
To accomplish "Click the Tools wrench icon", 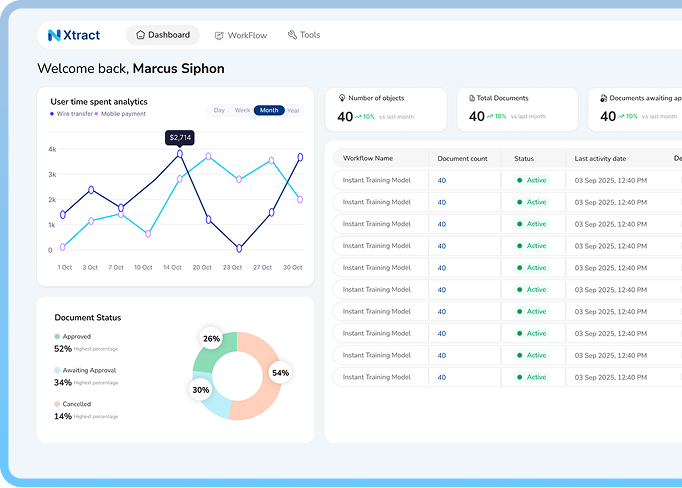I will pyautogui.click(x=292, y=35).
